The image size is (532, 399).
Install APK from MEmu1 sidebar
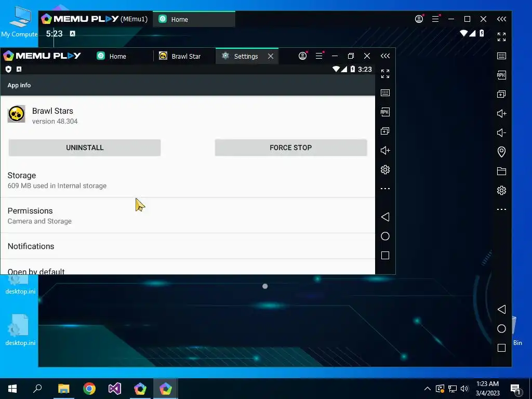(x=501, y=75)
